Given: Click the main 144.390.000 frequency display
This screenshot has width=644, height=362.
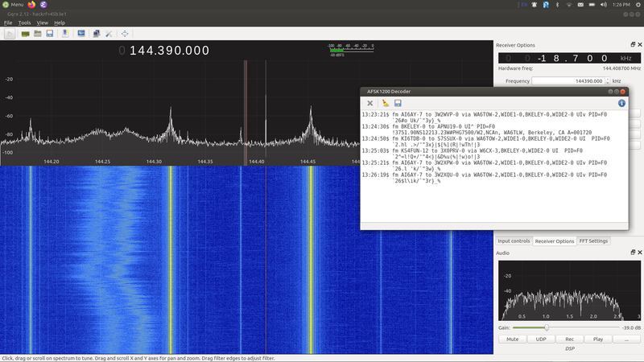Looking at the screenshot, I should click(164, 51).
